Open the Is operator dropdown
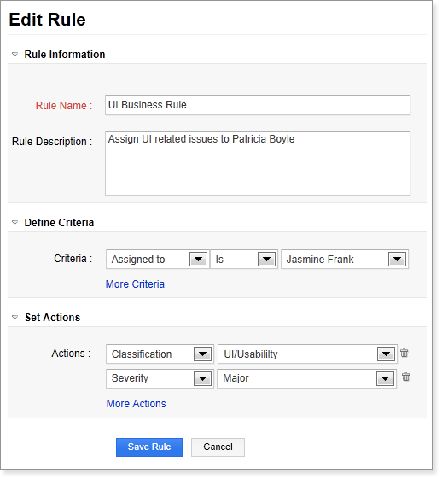The image size is (448, 491). click(x=244, y=260)
